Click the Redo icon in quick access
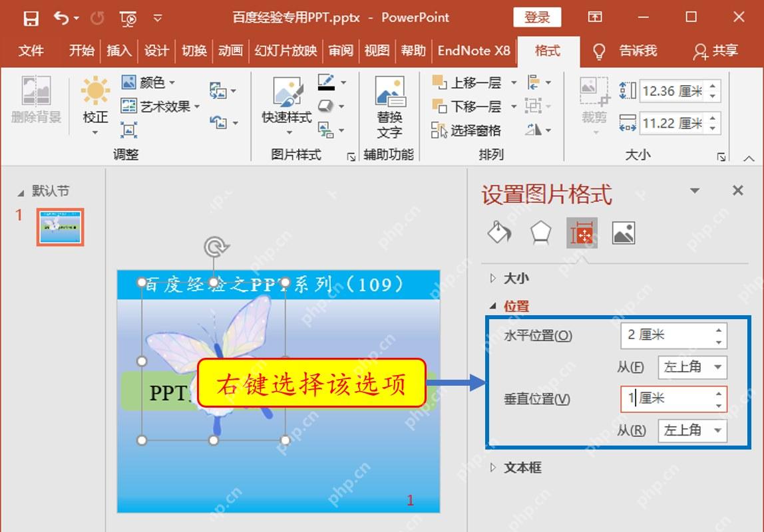 [97, 19]
